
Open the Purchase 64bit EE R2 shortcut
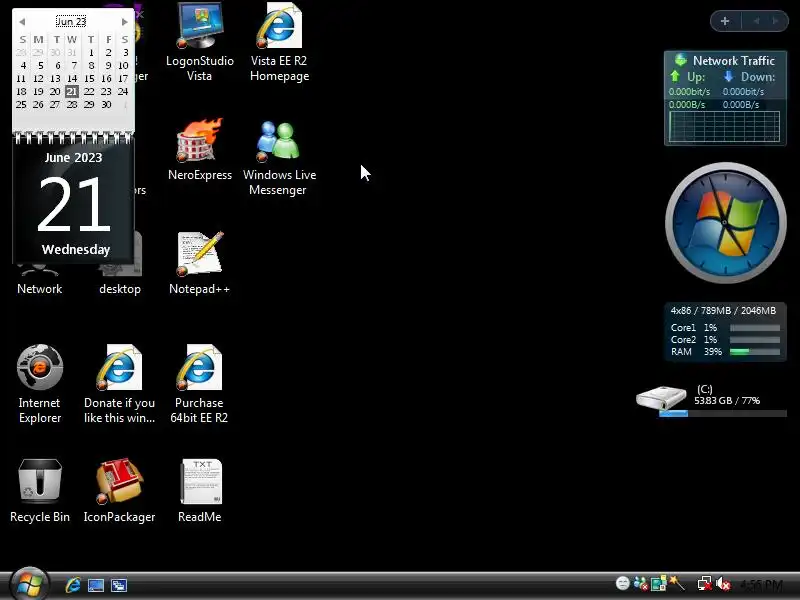coord(199,384)
